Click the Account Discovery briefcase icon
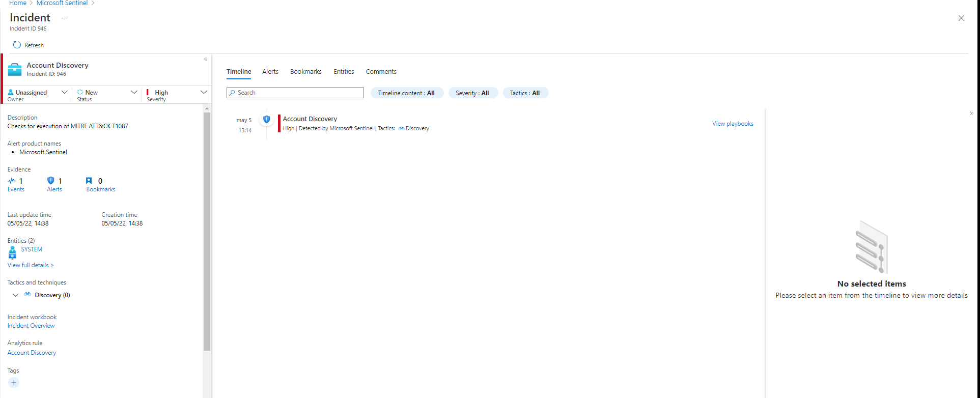 pos(15,69)
